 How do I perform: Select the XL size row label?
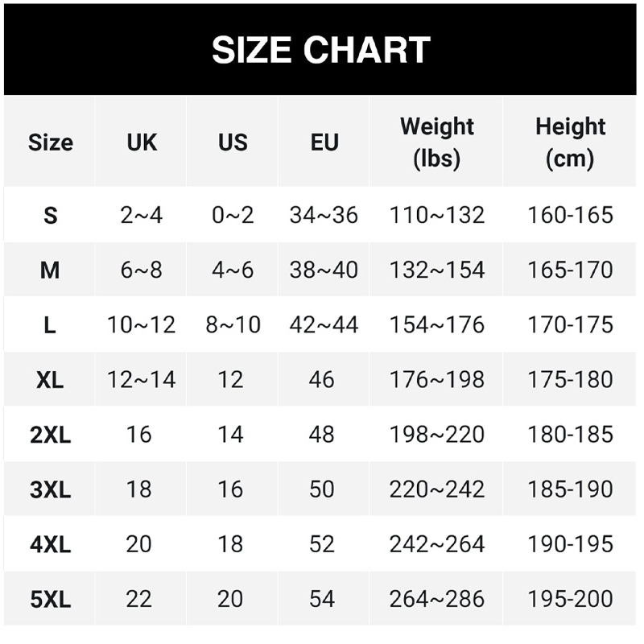click(x=50, y=379)
